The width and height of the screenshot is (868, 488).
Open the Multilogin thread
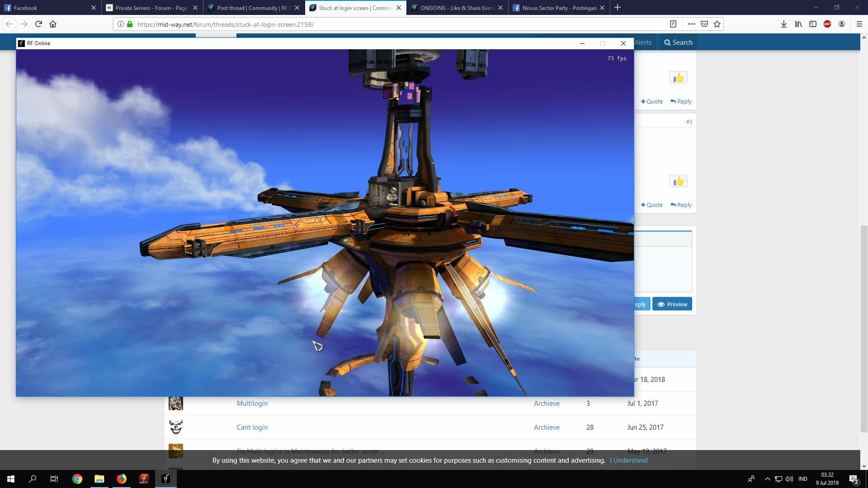point(252,404)
